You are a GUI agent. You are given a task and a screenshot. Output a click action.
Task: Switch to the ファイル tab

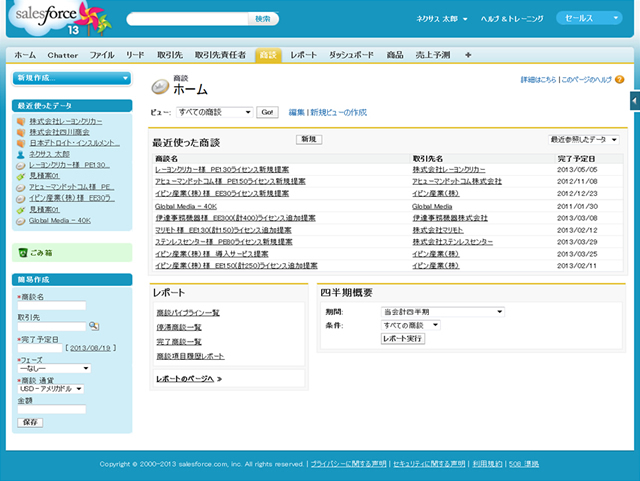pos(102,55)
